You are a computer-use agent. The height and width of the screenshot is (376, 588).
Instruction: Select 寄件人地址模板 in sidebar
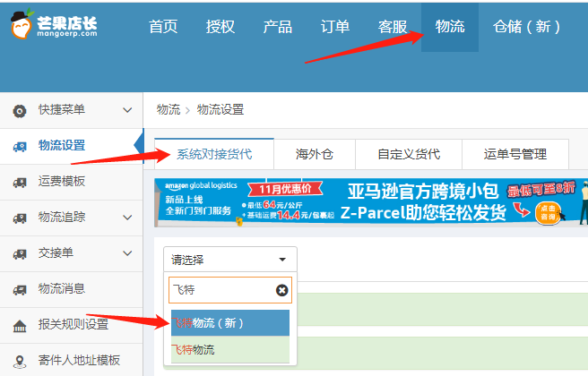(x=71, y=360)
